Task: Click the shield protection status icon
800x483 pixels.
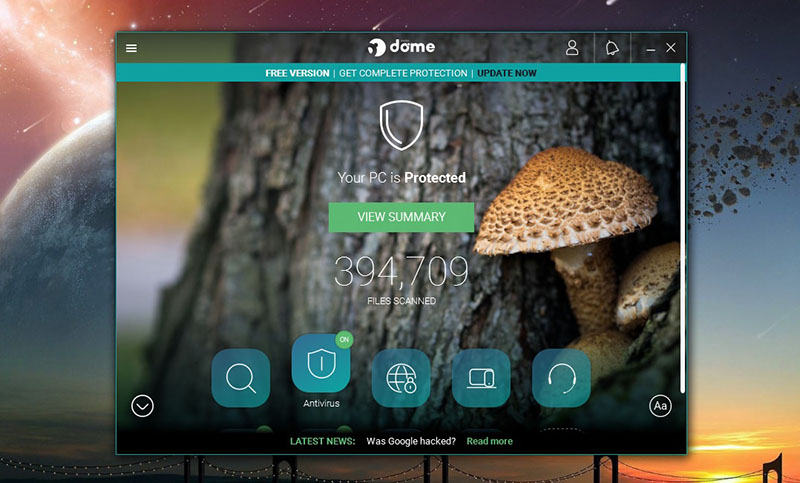Action: click(401, 127)
